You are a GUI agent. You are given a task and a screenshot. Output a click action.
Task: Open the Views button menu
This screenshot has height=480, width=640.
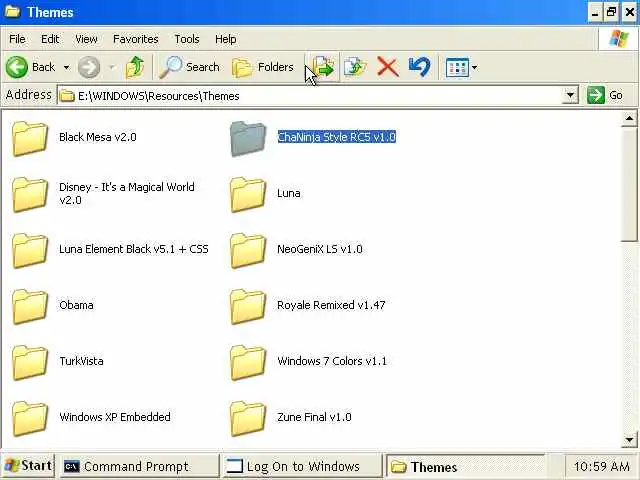tap(461, 67)
